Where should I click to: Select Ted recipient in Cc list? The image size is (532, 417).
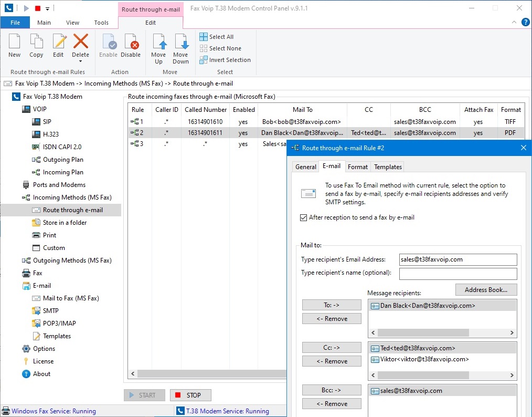click(442, 348)
